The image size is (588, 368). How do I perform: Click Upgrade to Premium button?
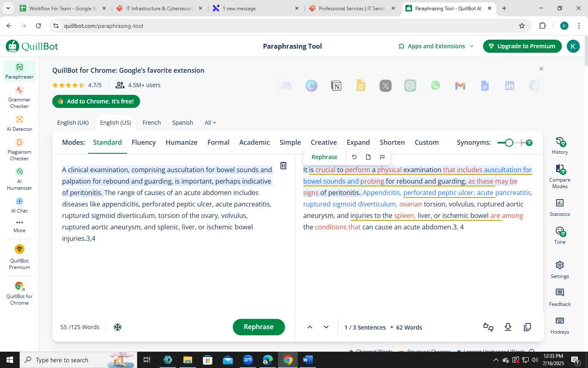522,46
